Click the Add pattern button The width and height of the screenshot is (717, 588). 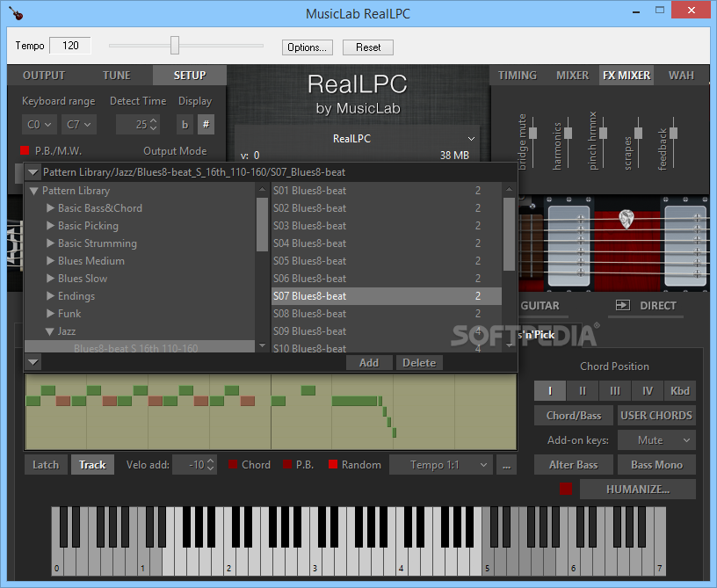point(369,363)
